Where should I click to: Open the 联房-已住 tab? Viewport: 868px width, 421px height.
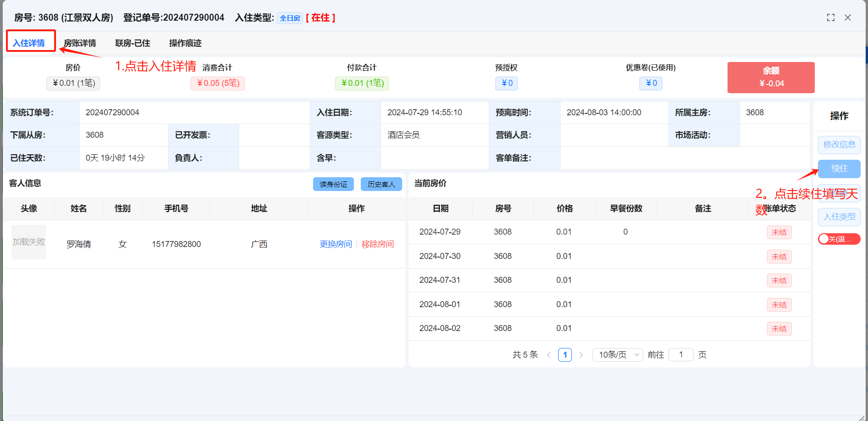pyautogui.click(x=132, y=43)
